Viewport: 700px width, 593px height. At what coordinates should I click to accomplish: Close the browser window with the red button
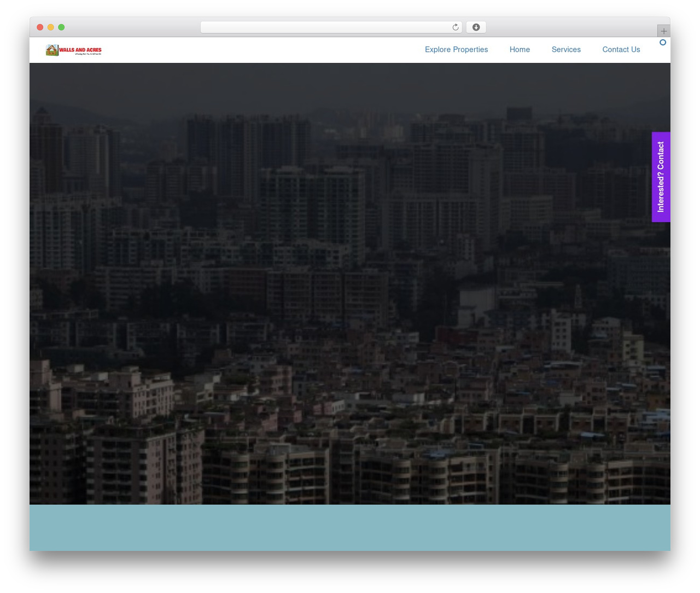pos(40,27)
